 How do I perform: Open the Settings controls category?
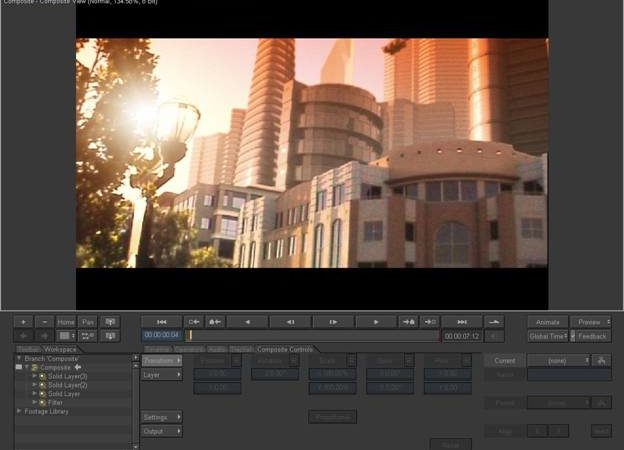point(162,417)
